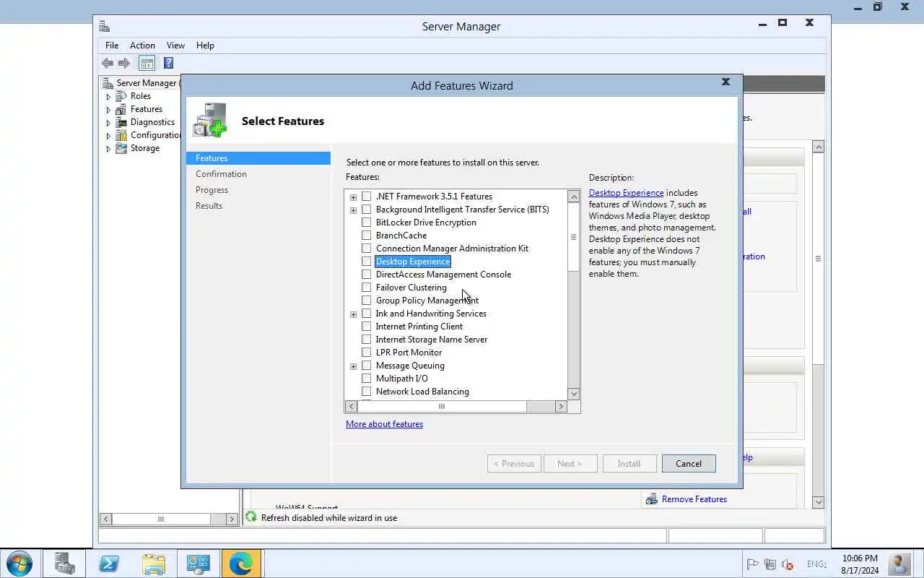Screen dimensions: 924x578
Task: Expand Storage in Server Manager tree
Action: tap(108, 149)
